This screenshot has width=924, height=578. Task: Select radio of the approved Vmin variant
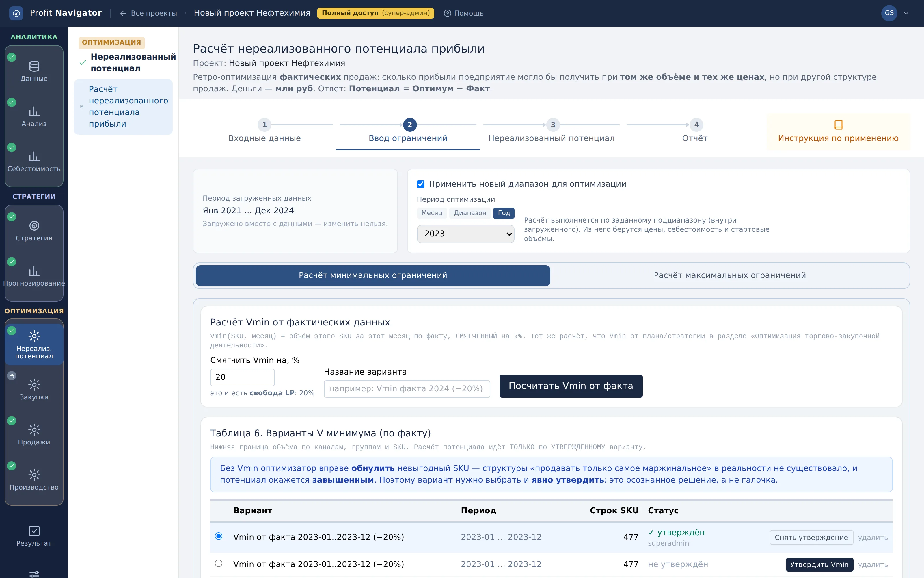218,536
